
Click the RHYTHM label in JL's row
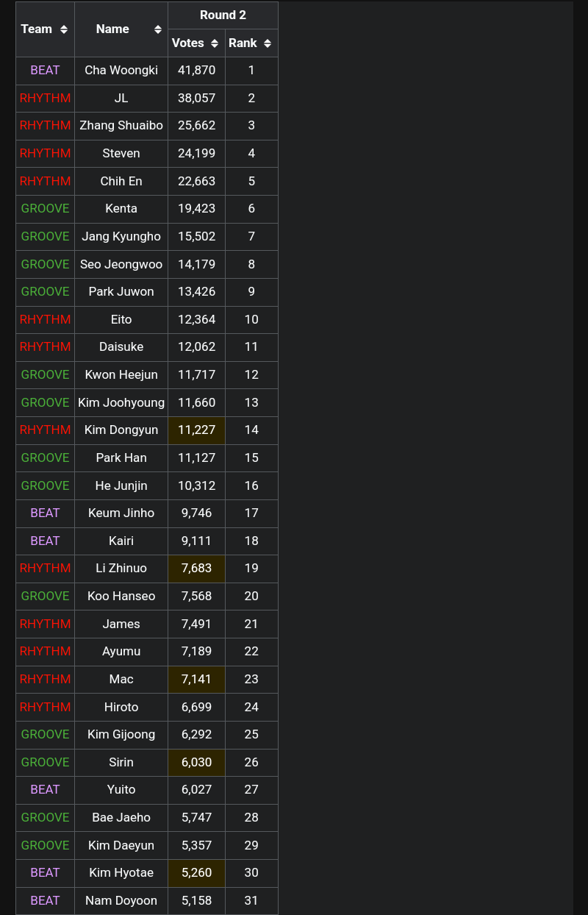(x=45, y=98)
